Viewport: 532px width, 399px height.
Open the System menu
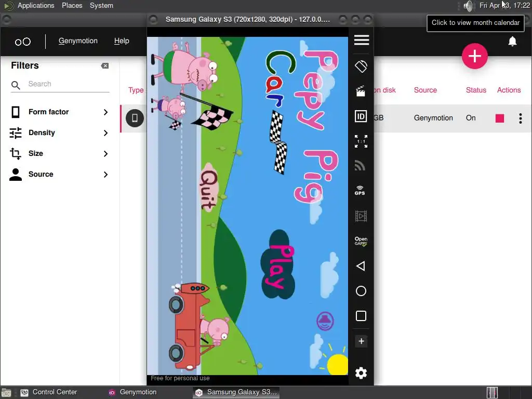pyautogui.click(x=101, y=5)
